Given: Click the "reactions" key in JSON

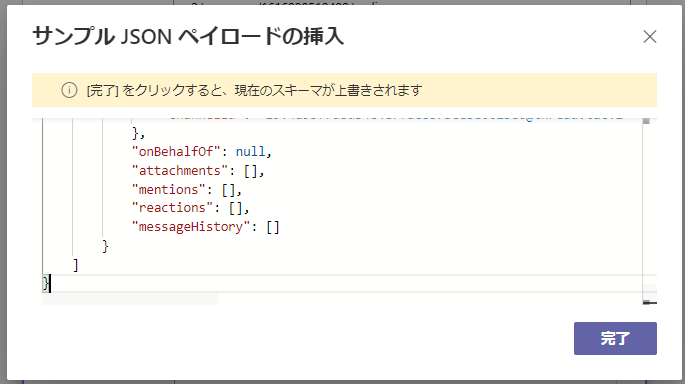Looking at the screenshot, I should point(173,208).
